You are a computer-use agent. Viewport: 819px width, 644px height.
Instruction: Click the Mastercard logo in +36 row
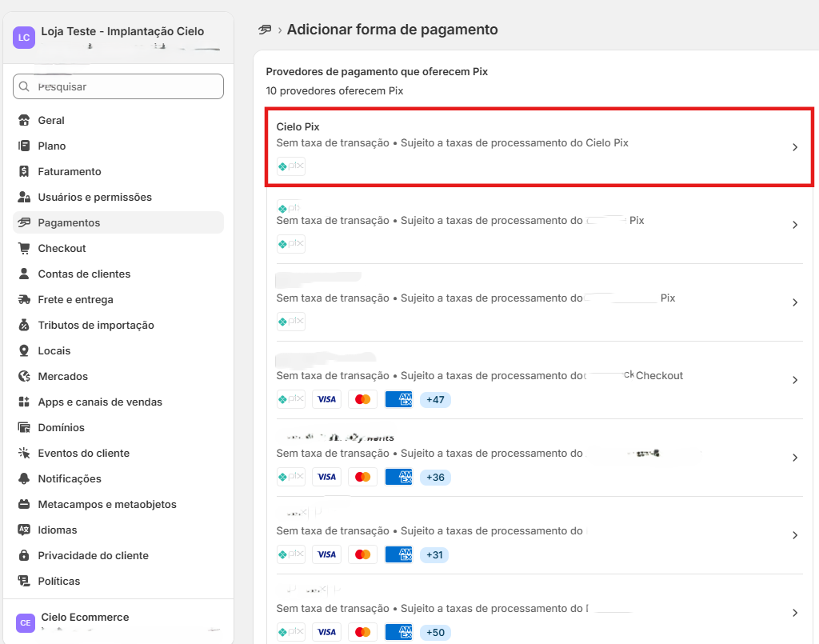[362, 477]
